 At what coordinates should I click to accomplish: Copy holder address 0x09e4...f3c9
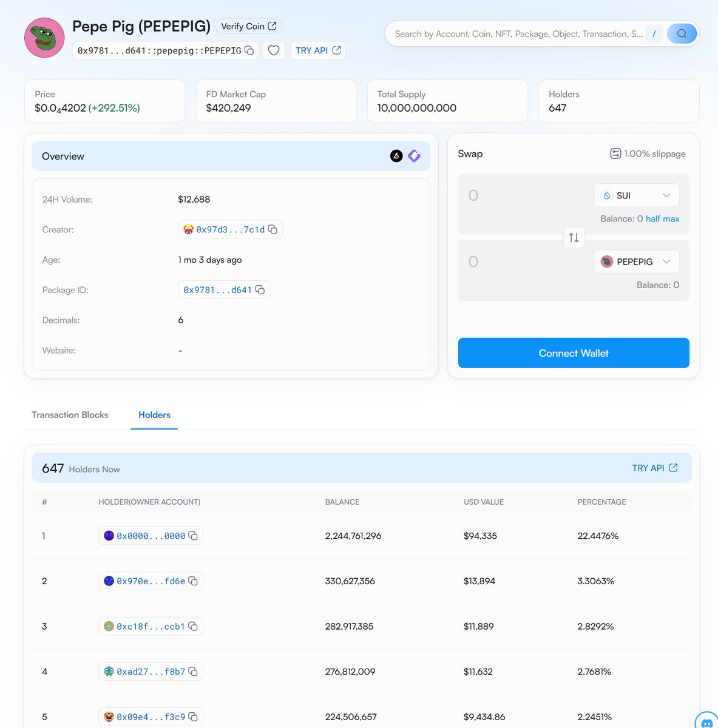tap(193, 717)
